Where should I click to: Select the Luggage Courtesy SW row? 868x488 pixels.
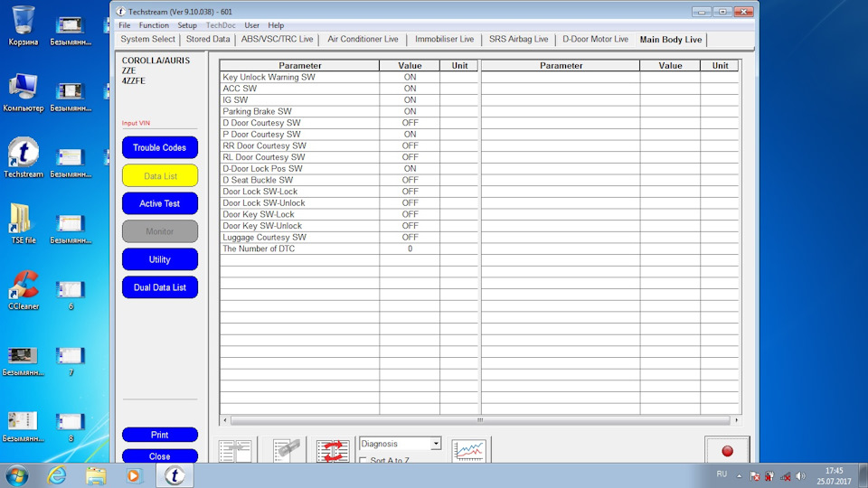349,238
